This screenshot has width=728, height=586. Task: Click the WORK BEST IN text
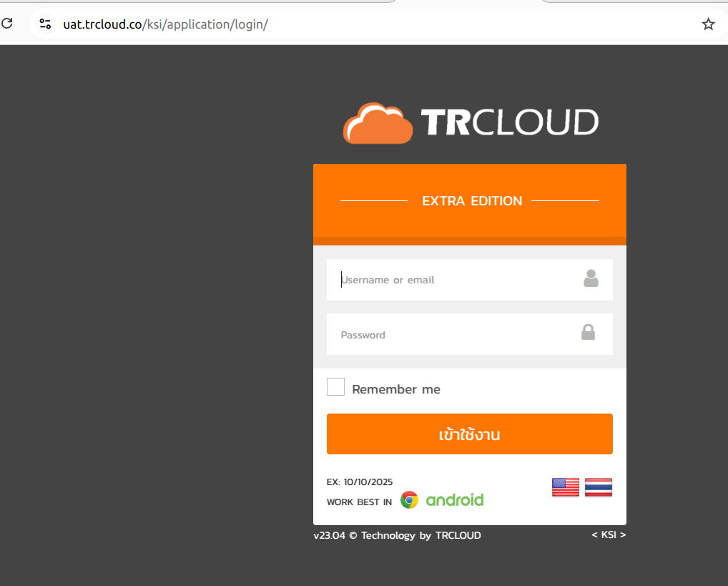tap(359, 502)
